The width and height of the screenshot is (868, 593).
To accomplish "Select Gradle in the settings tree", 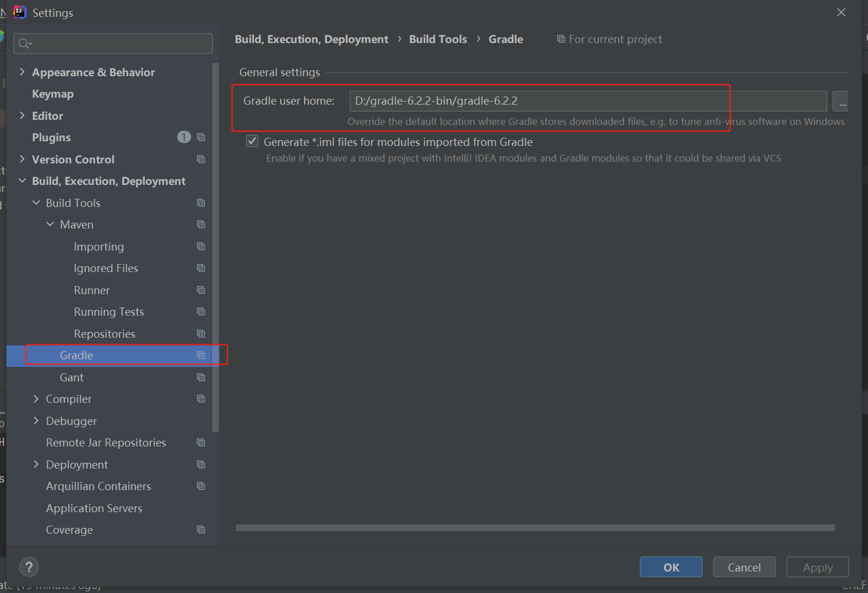I will point(76,355).
